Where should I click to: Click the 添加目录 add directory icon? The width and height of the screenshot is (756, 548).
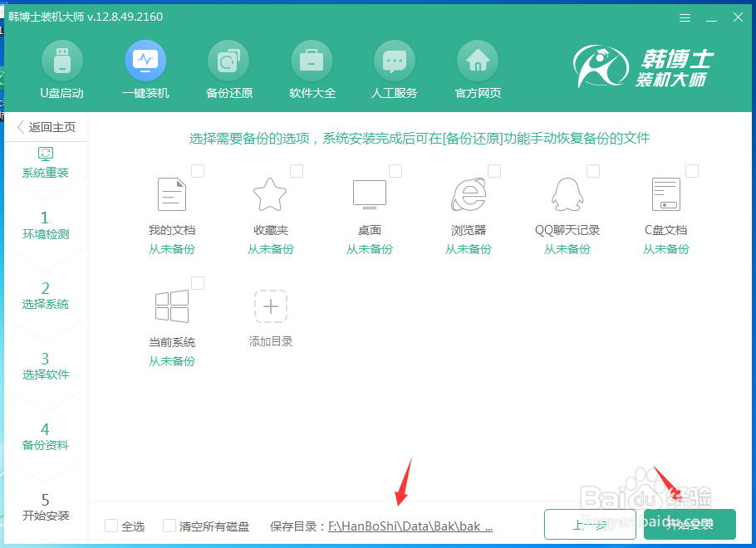coord(270,306)
